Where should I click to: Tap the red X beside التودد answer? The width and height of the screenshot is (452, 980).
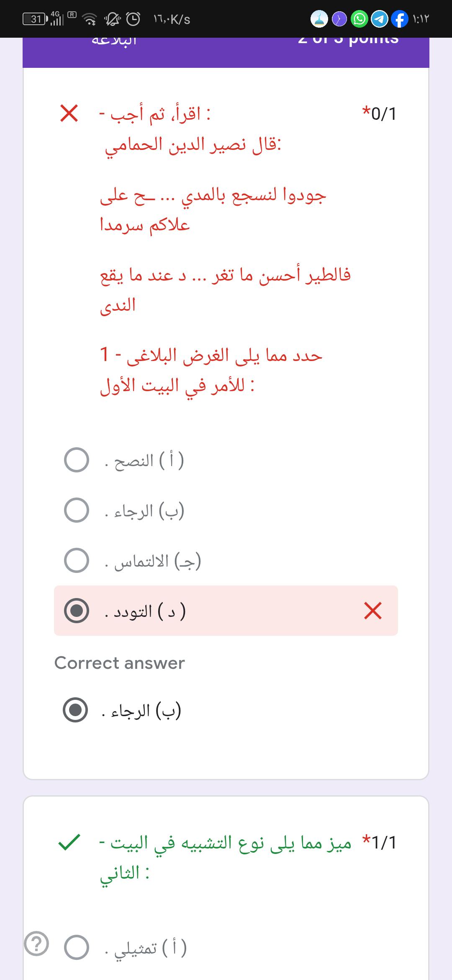click(372, 611)
